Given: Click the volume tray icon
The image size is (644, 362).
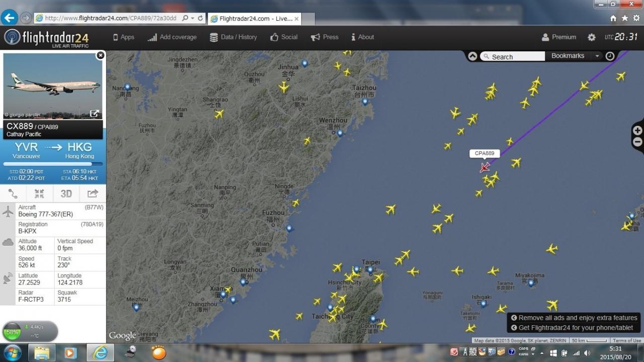Looking at the screenshot, I should [587, 353].
